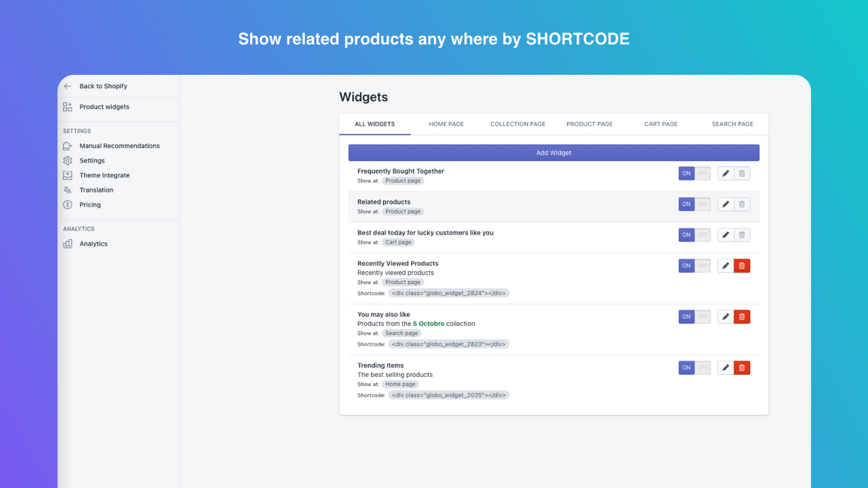Click the 5 Octobre collection link
Image resolution: width=868 pixels, height=488 pixels.
[x=429, y=324]
